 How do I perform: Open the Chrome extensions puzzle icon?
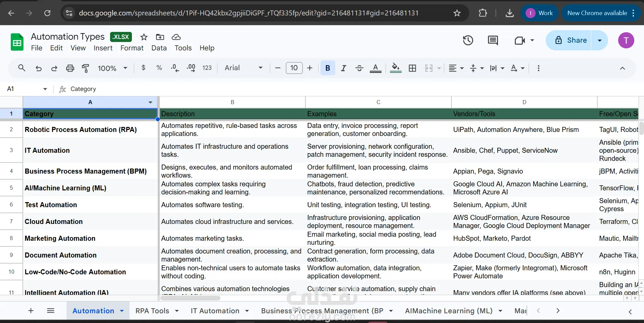tap(483, 13)
